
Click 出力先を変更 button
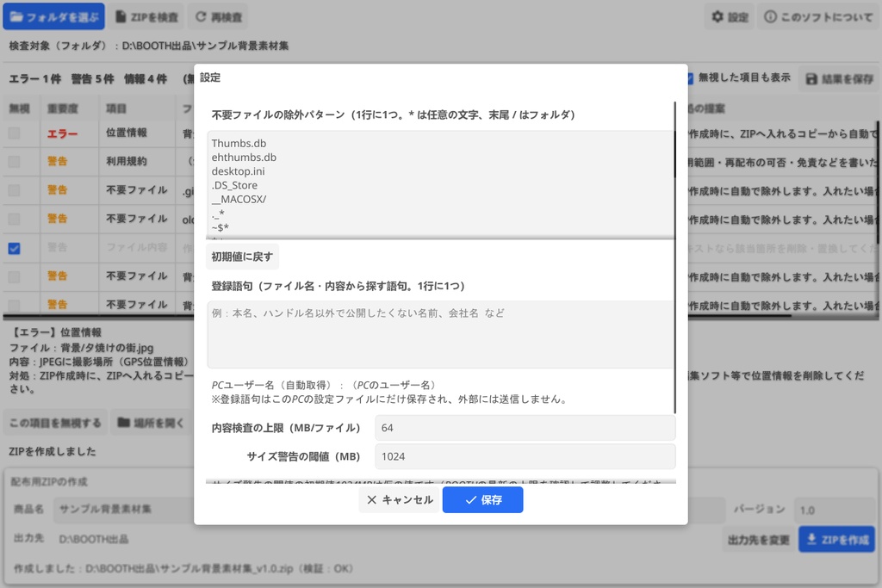point(758,540)
